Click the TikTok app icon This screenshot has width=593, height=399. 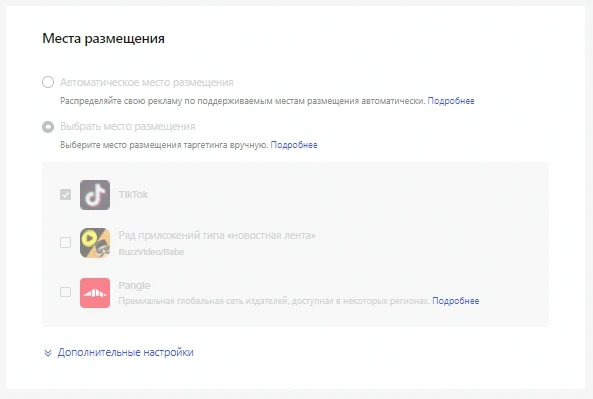point(95,195)
